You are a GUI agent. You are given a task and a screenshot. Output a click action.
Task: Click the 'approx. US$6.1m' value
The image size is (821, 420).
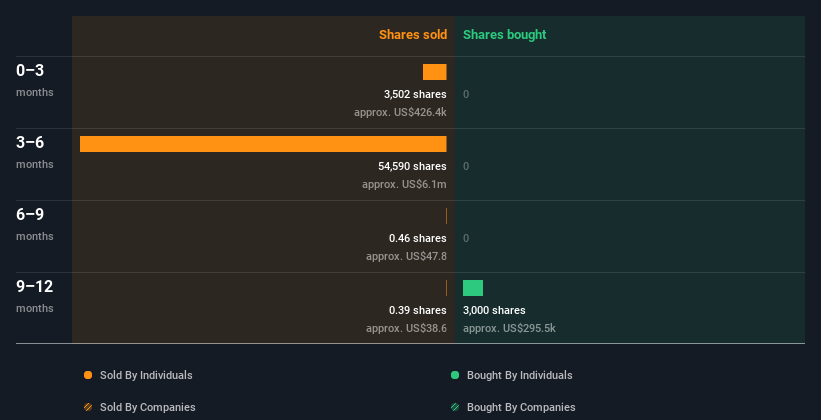point(404,184)
